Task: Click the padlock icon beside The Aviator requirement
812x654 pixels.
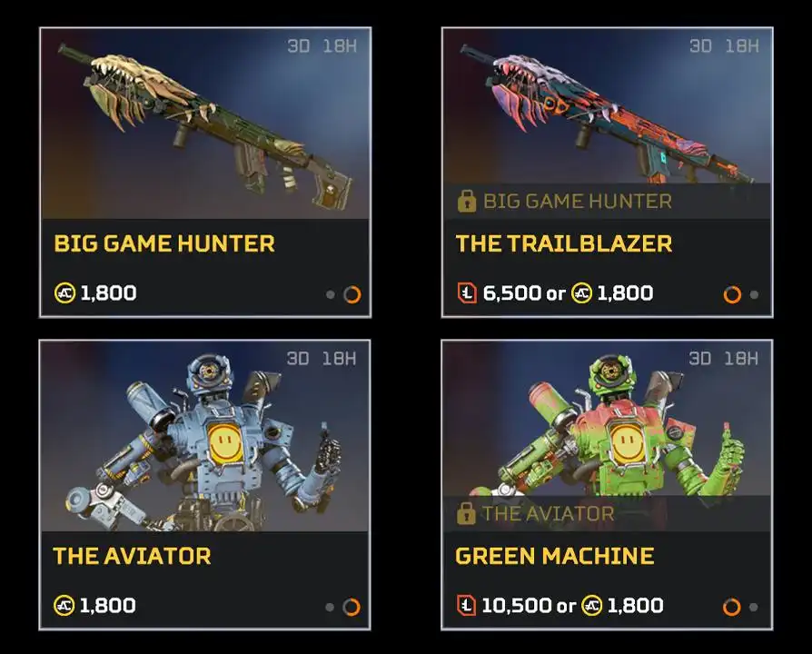Action: coord(466,513)
